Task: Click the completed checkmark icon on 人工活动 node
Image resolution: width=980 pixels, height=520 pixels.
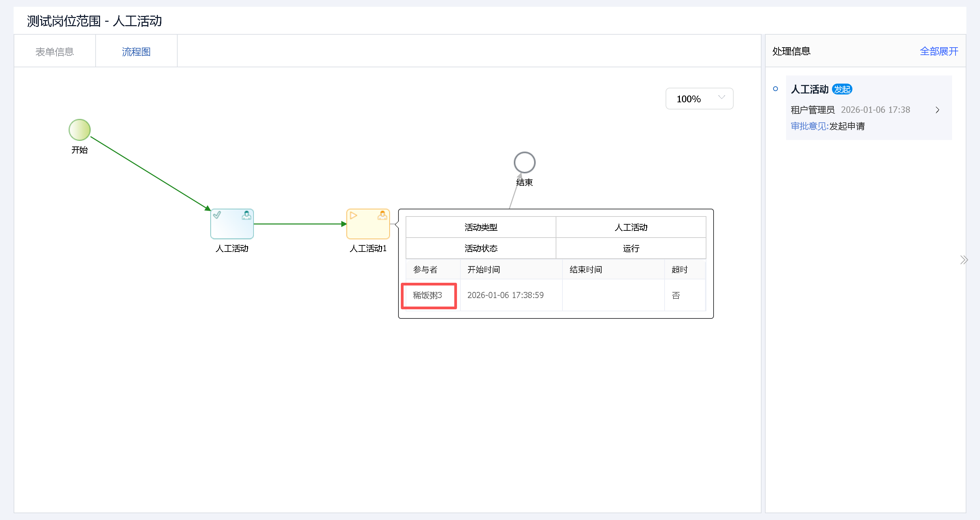Action: click(x=217, y=215)
